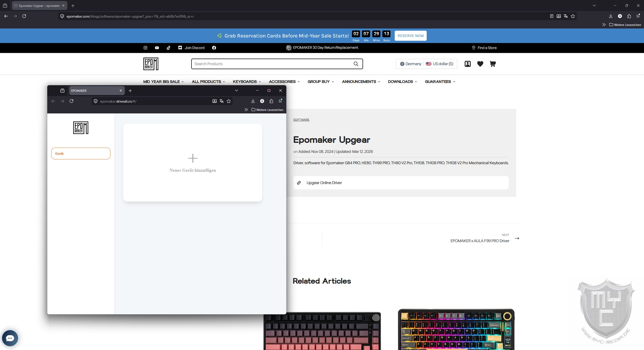Bookmark epomaker.com page with star icon

[573, 16]
